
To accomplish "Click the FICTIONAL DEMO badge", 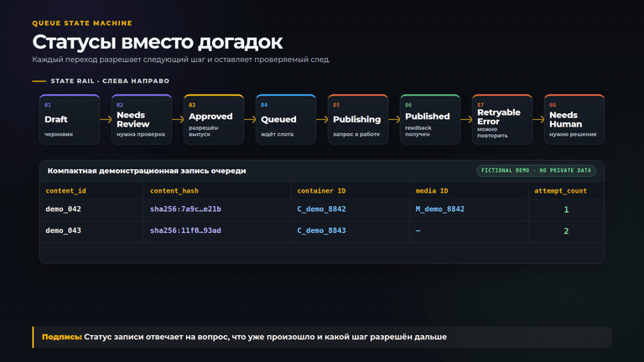I will pos(536,170).
